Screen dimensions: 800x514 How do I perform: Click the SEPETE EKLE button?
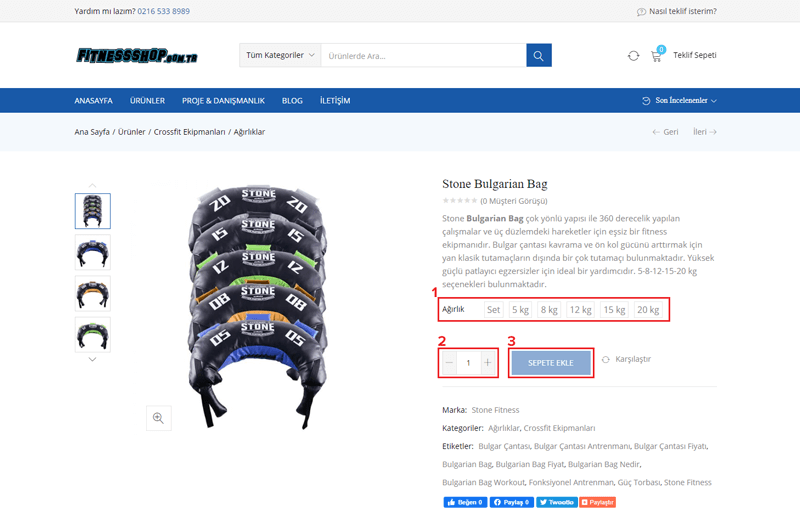(x=551, y=363)
